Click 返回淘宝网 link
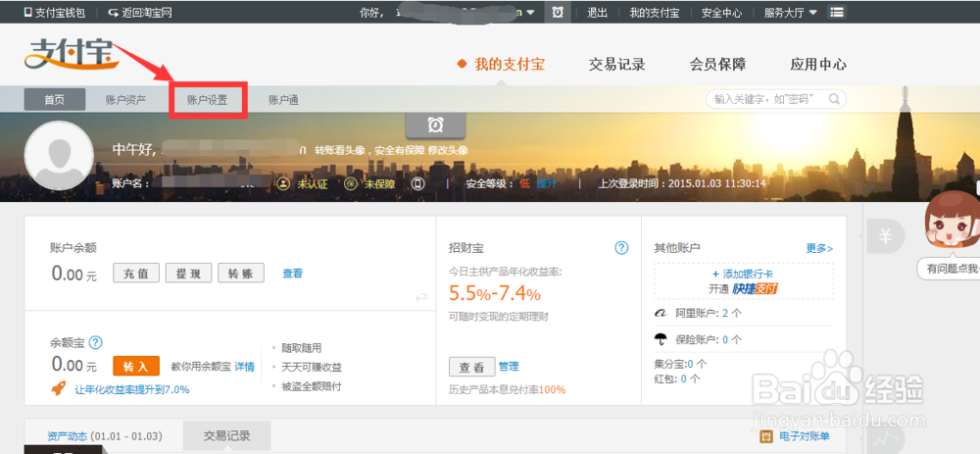Viewport: 980px width, 454px height. (x=140, y=13)
